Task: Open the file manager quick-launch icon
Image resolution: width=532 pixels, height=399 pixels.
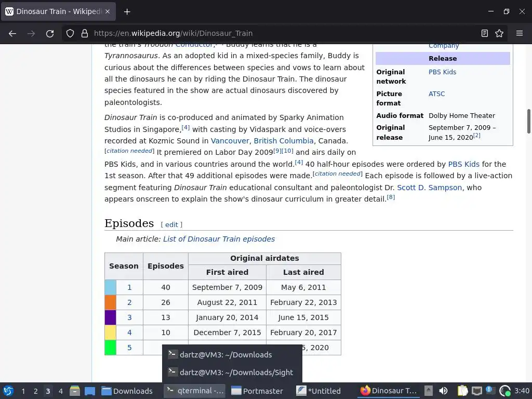Action: coord(75,391)
